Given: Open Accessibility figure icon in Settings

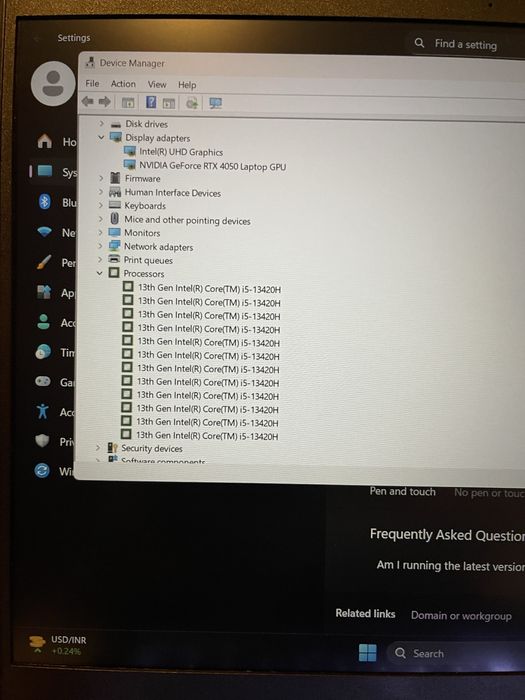Looking at the screenshot, I should coord(42,411).
